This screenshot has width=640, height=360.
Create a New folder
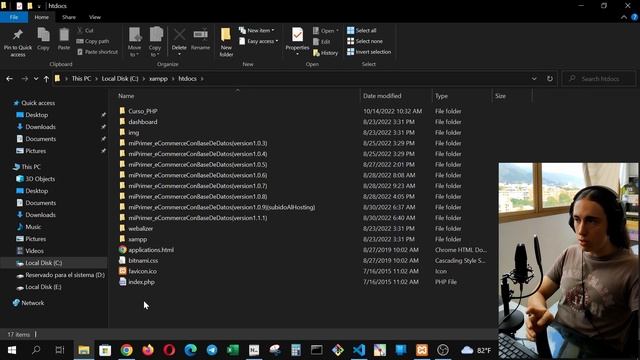click(226, 42)
